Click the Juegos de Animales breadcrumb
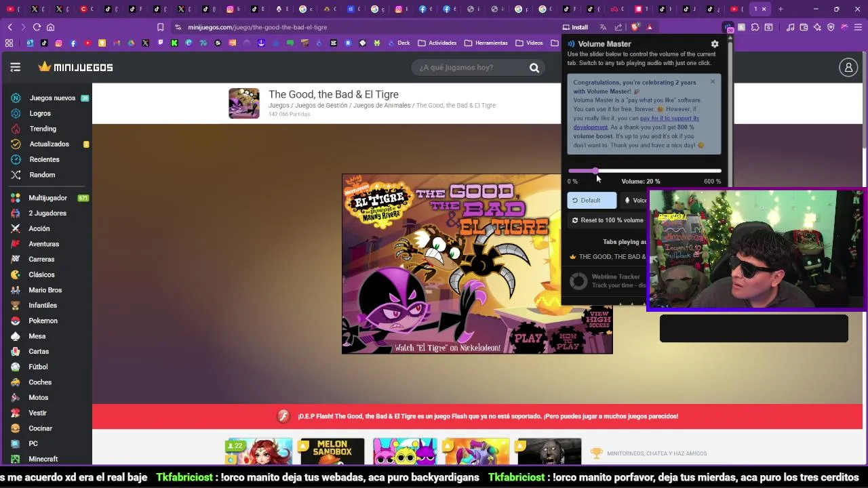Screen dimensions: 868x488 (382, 106)
